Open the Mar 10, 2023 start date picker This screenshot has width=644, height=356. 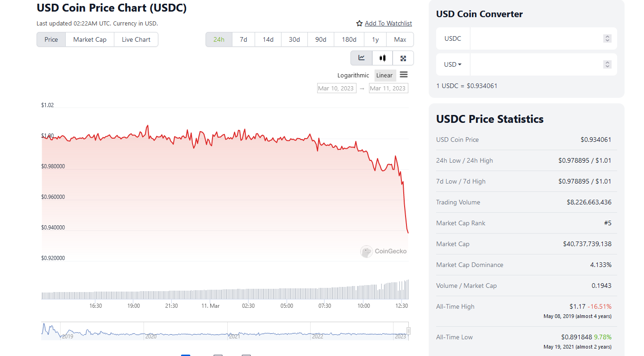click(x=337, y=88)
